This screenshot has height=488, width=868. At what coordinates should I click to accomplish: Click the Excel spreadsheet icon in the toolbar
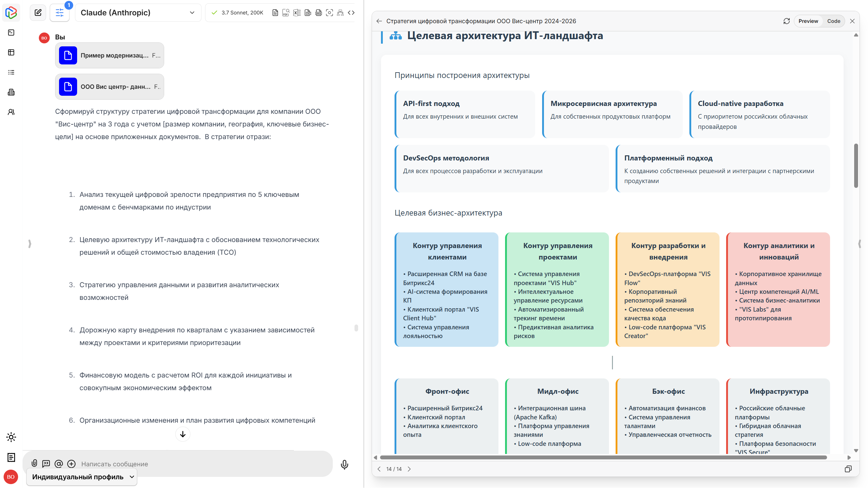[x=297, y=13]
